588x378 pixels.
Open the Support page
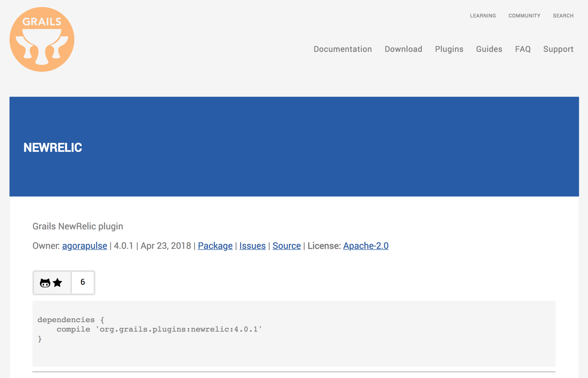click(558, 49)
